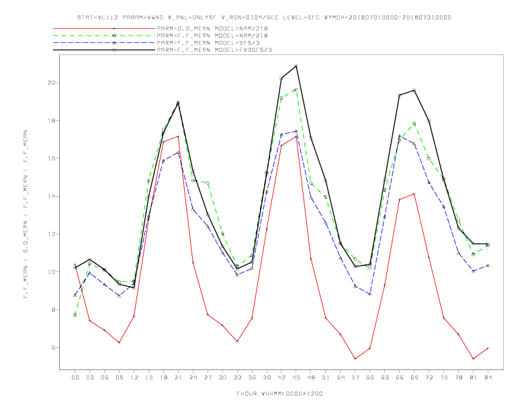Click x-axis tick label 24

point(193,377)
